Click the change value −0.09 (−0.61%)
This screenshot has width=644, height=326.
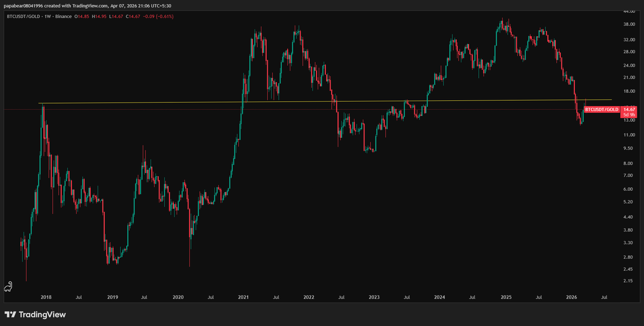[158, 17]
